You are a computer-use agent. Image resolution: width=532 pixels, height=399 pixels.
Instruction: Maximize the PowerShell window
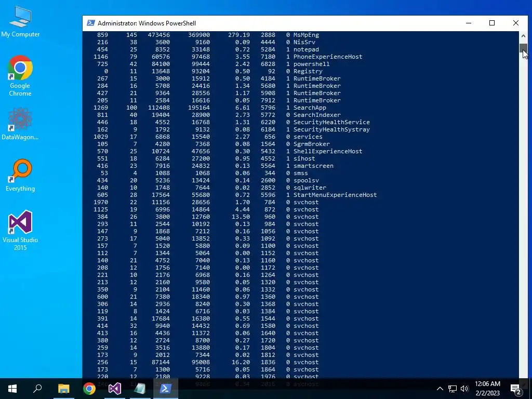coord(492,23)
